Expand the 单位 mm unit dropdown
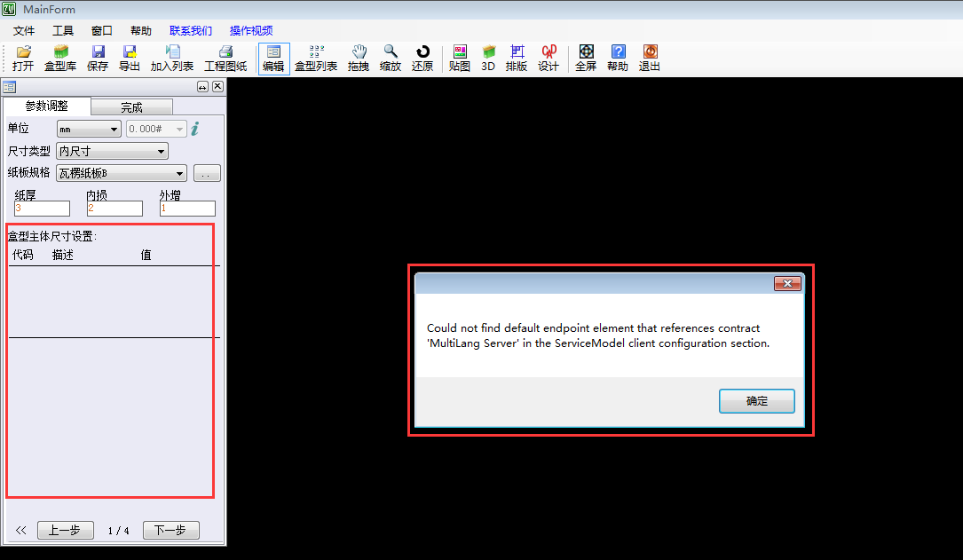Viewport: 963px width, 560px height. pos(89,130)
